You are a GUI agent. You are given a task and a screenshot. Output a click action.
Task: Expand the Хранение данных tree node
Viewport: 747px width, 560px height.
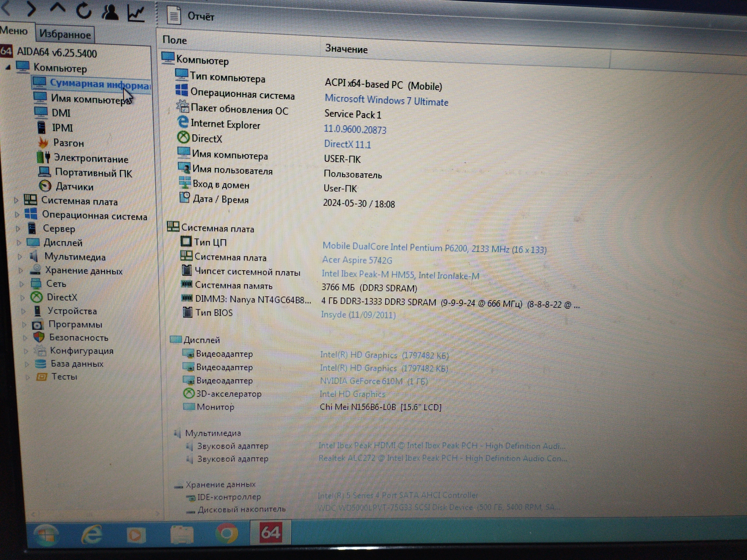(x=21, y=271)
